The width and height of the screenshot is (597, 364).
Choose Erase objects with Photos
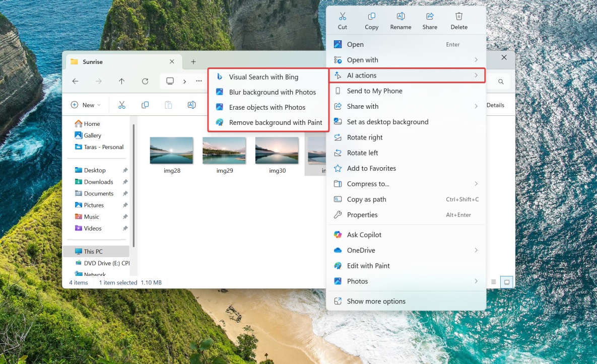(269, 107)
